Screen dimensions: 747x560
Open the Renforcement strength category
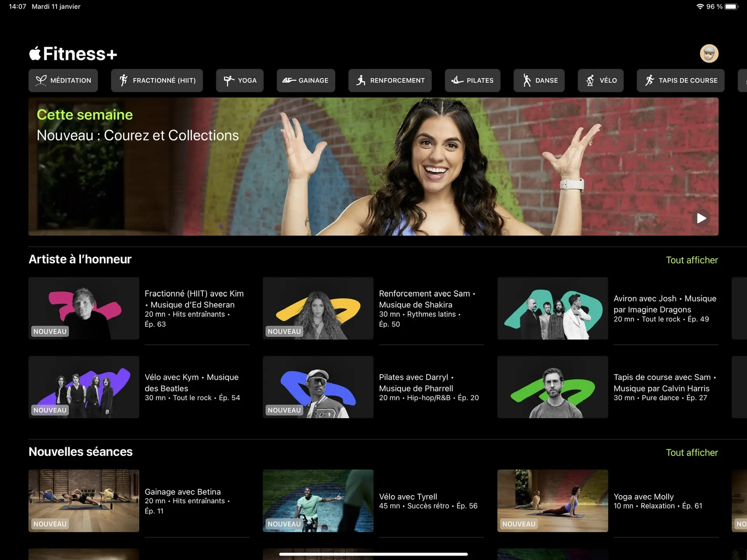pyautogui.click(x=390, y=81)
